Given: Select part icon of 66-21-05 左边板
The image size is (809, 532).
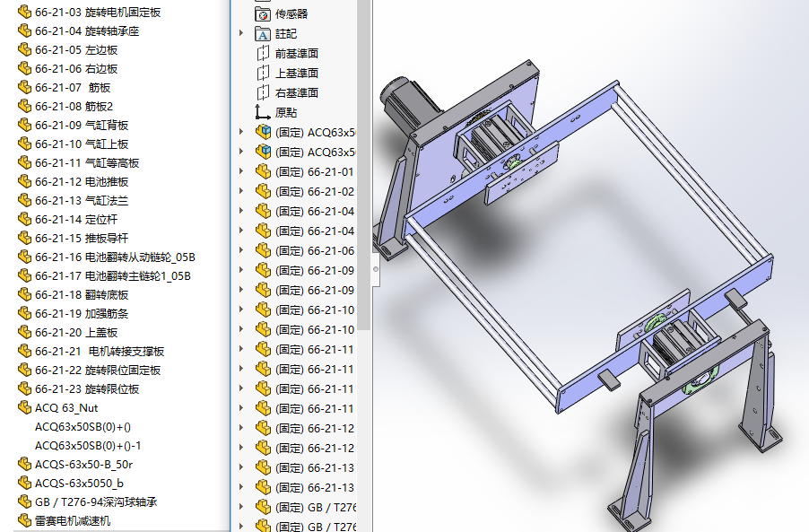Looking at the screenshot, I should click(x=24, y=49).
